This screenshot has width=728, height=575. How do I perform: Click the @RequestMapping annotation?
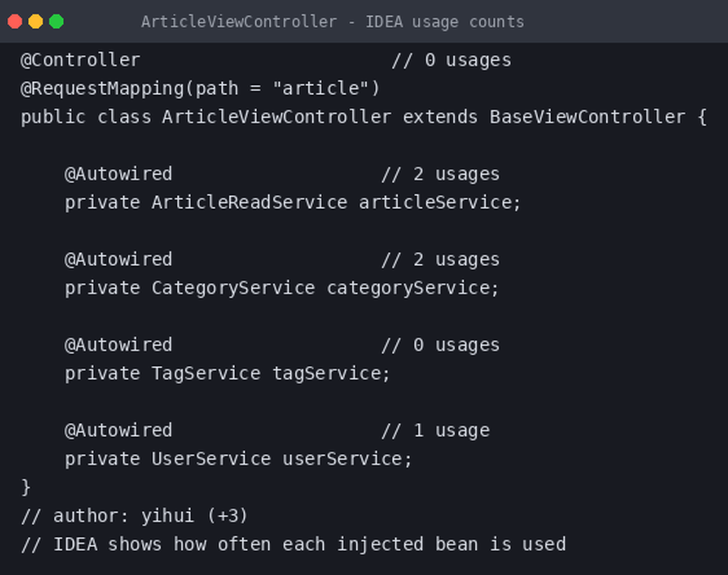[102, 89]
